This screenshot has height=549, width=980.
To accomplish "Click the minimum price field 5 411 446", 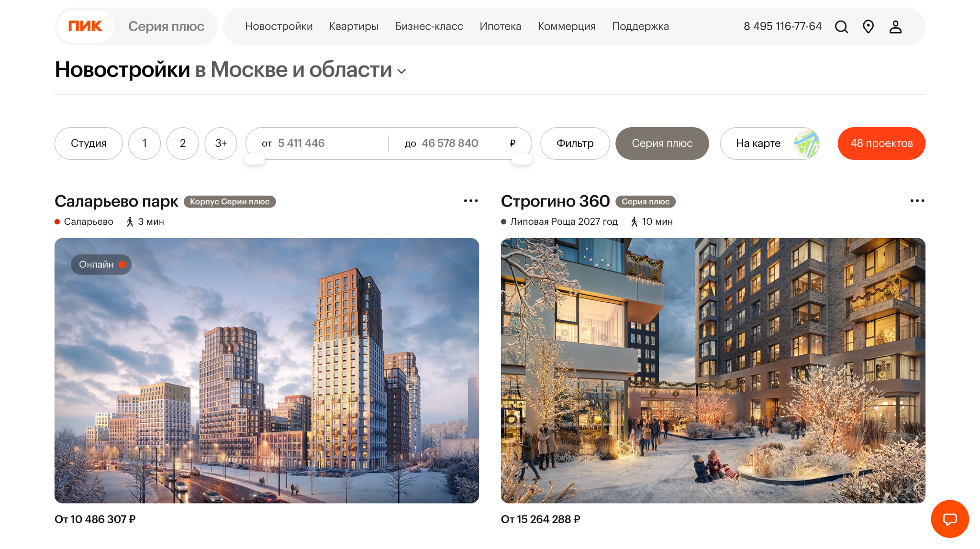I will tap(301, 143).
